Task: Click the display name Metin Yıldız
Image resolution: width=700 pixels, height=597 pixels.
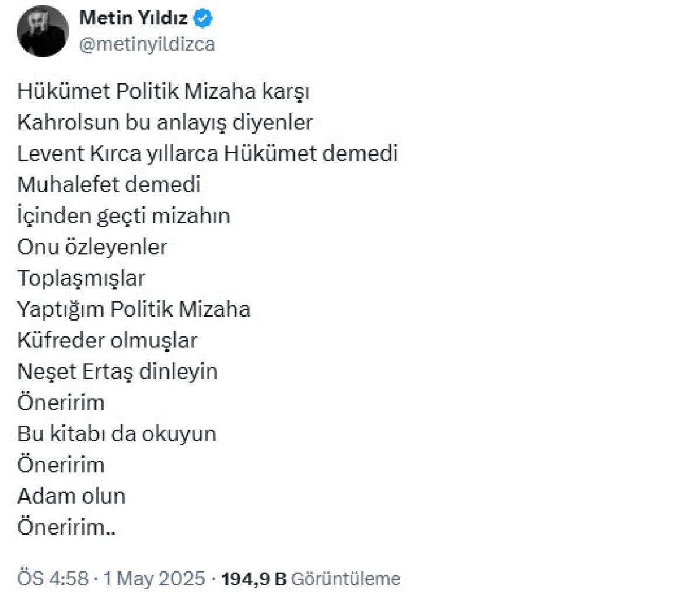Action: (134, 19)
